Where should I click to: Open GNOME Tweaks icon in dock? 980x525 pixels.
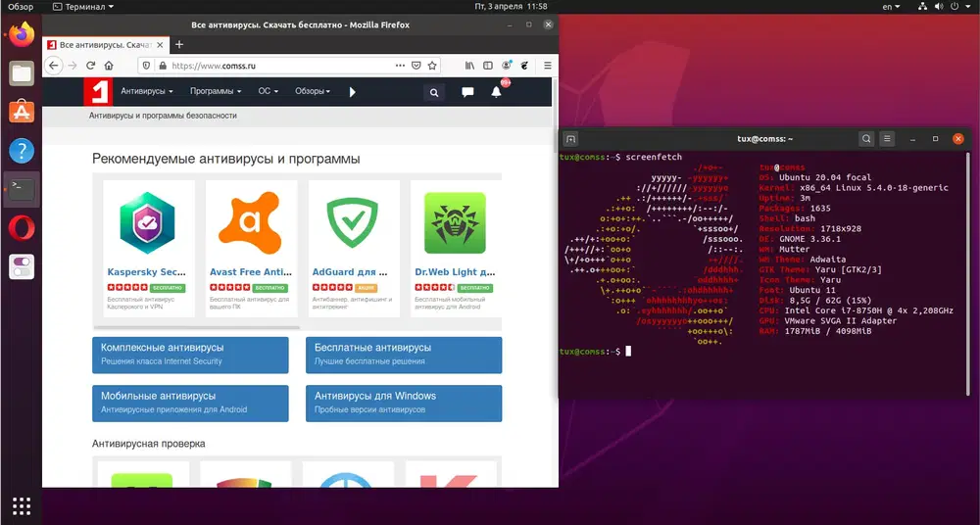point(22,266)
